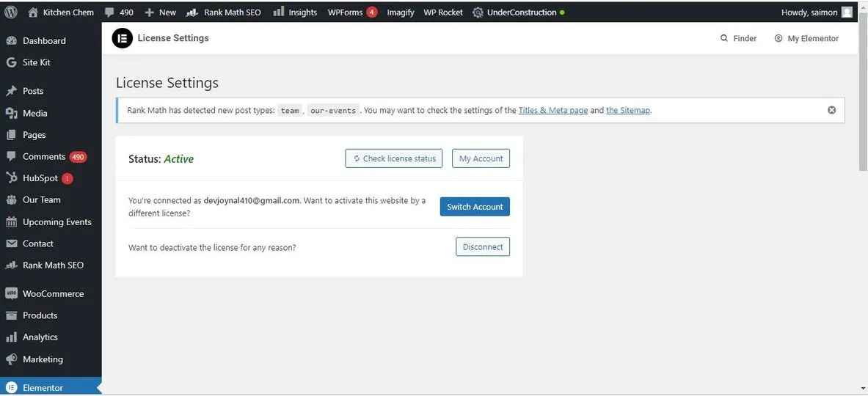Click the Dashboard gauge icon in sidebar

point(11,41)
